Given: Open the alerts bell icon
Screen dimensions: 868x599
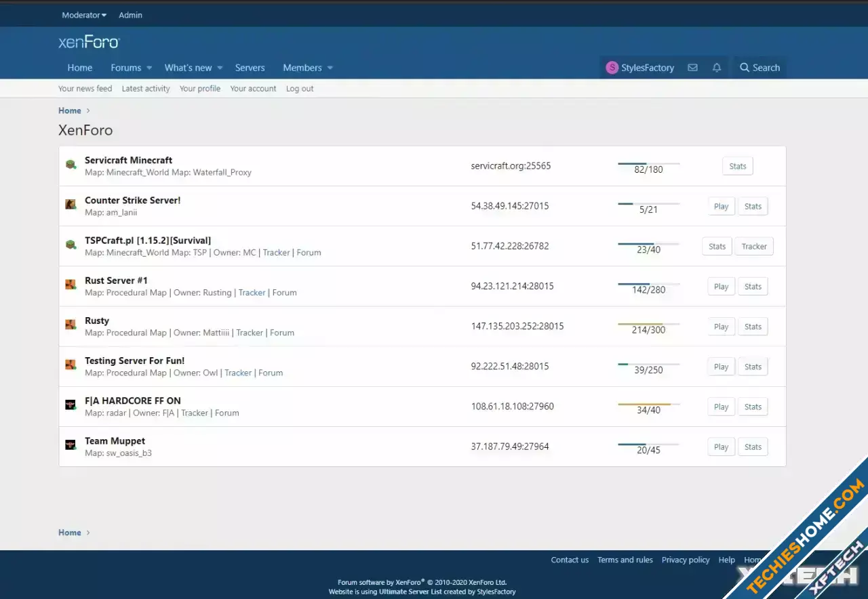Looking at the screenshot, I should click(717, 68).
